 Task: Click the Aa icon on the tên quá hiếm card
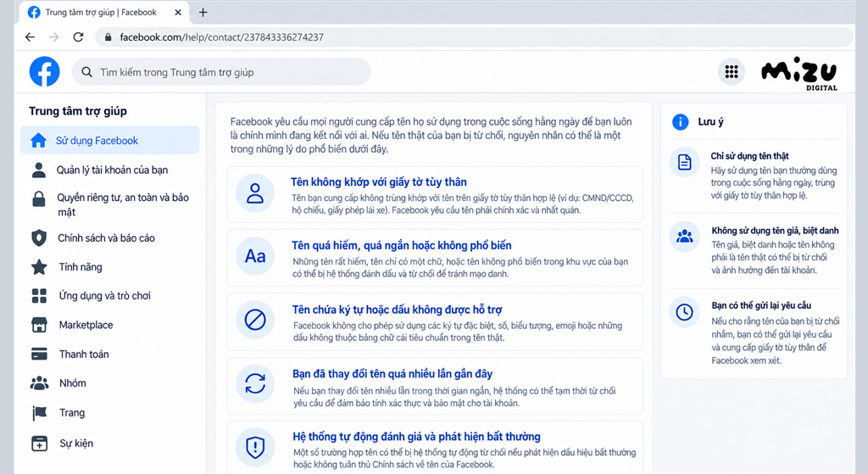click(255, 256)
